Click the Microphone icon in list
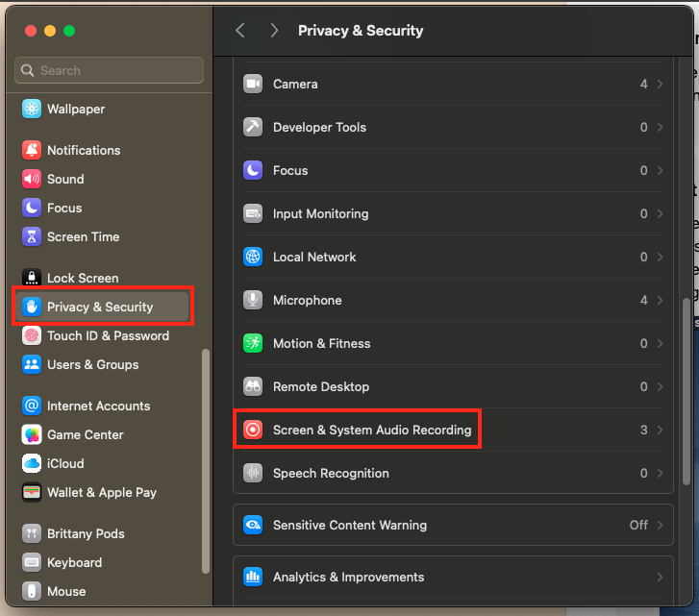The width and height of the screenshot is (699, 616). click(x=253, y=300)
